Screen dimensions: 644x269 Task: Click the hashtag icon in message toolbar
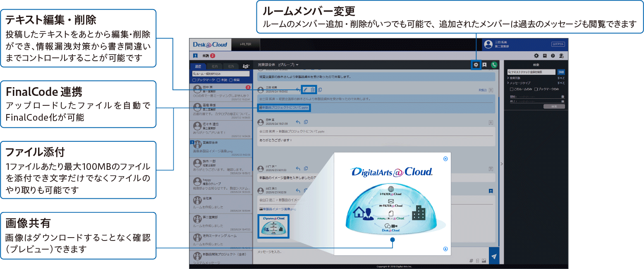[471, 261]
